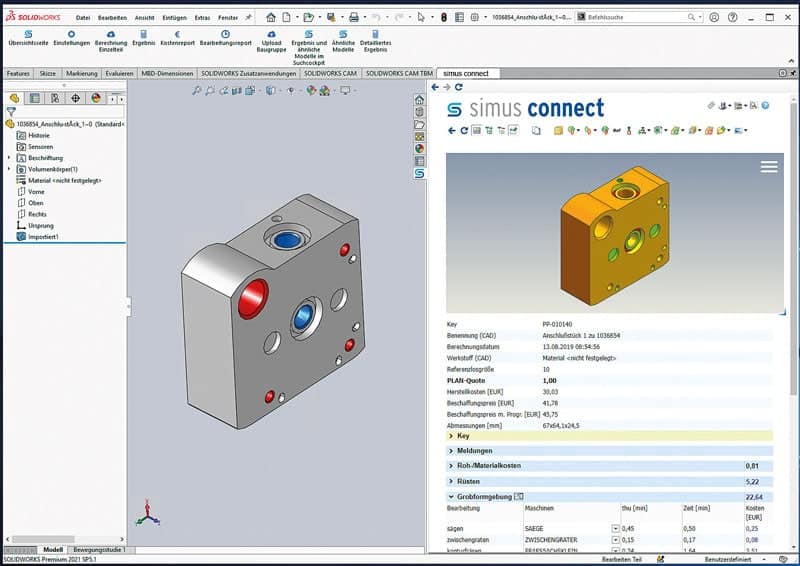
Task: Pin the simus connect task pane
Action: pyautogui.click(x=711, y=105)
